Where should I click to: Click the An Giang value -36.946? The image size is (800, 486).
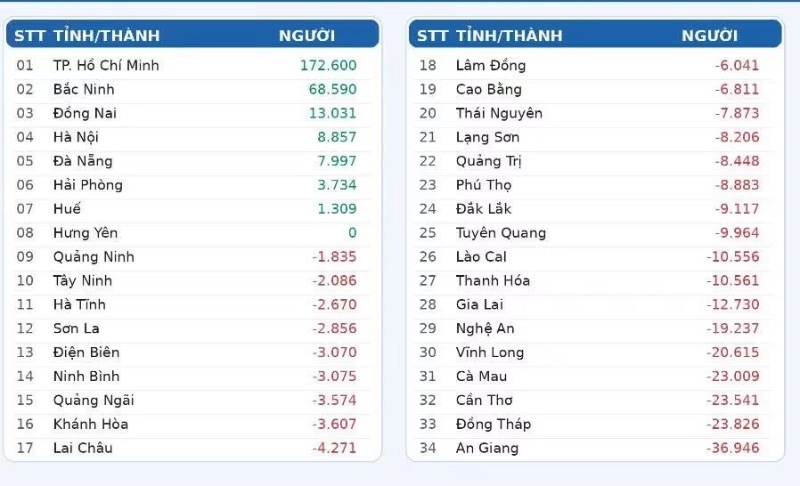[x=733, y=448]
